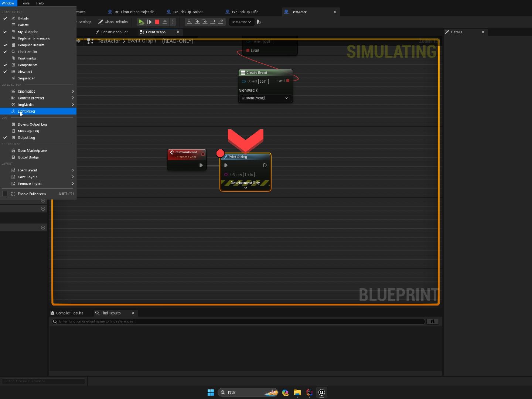Click Open Marketplace in the Window menu

pos(32,150)
